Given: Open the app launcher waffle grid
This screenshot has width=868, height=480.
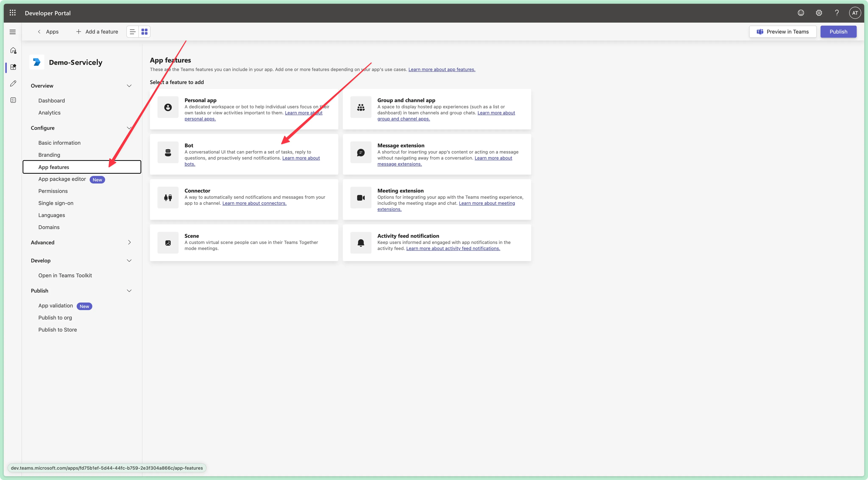Looking at the screenshot, I should pyautogui.click(x=13, y=13).
